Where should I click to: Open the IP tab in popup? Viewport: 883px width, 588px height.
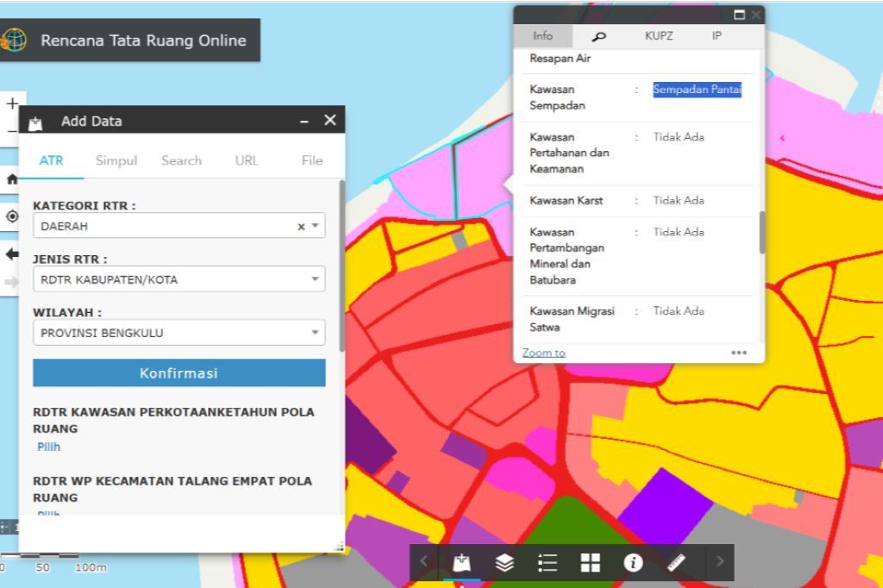[717, 35]
